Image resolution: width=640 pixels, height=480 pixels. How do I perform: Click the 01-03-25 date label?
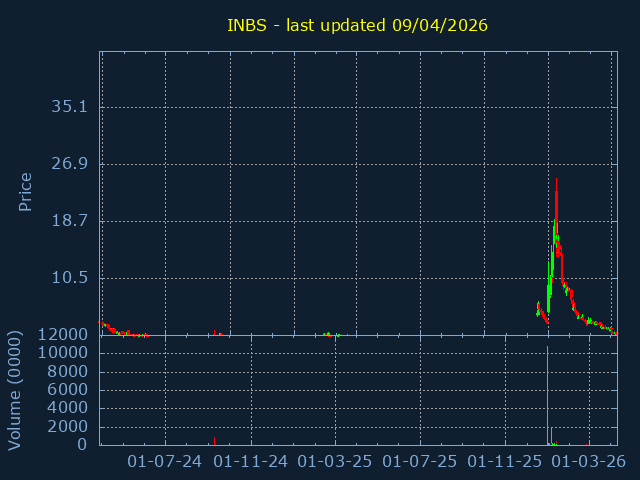[x=336, y=461]
